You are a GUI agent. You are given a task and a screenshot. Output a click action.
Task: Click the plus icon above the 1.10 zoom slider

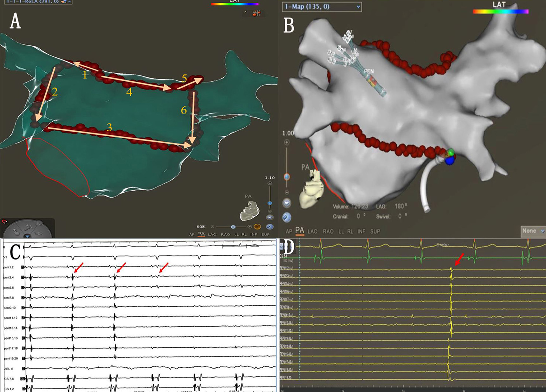(x=270, y=183)
